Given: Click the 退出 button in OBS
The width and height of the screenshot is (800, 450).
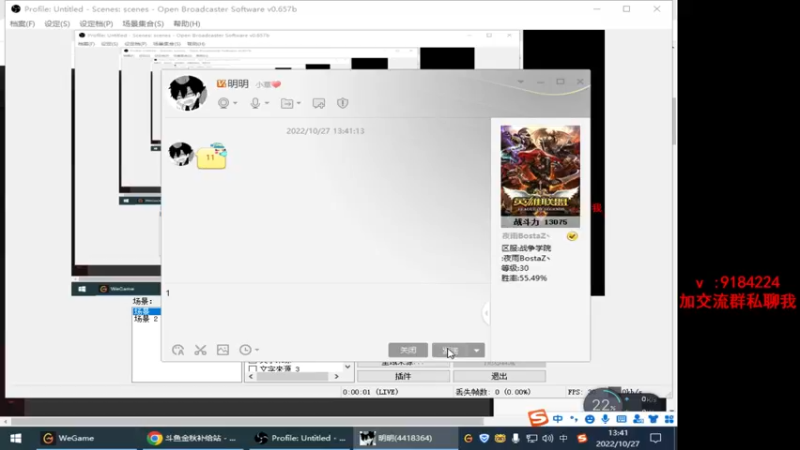Looking at the screenshot, I should [x=499, y=377].
